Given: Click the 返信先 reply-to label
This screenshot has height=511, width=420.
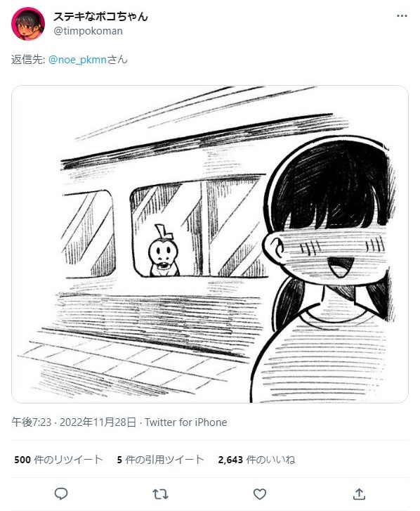Looking at the screenshot, I should [28, 60].
